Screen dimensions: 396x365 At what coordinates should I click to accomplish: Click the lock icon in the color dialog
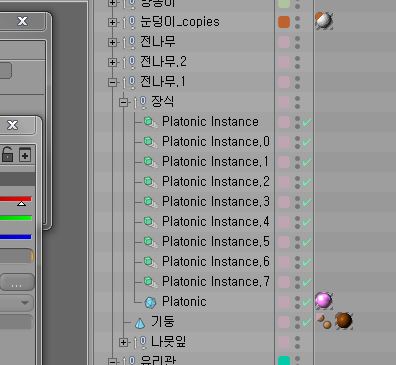pos(8,155)
